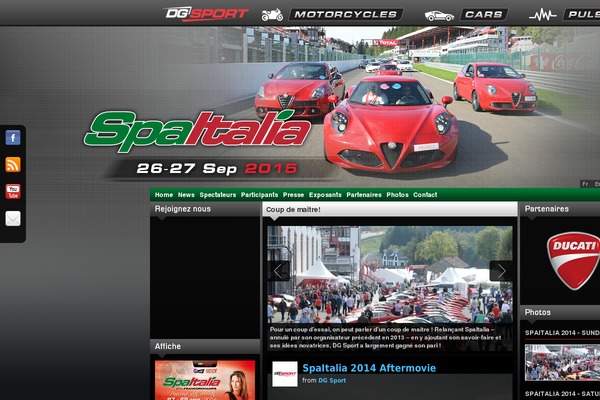
Task: Follow the DG Sport author link
Action: 332,380
